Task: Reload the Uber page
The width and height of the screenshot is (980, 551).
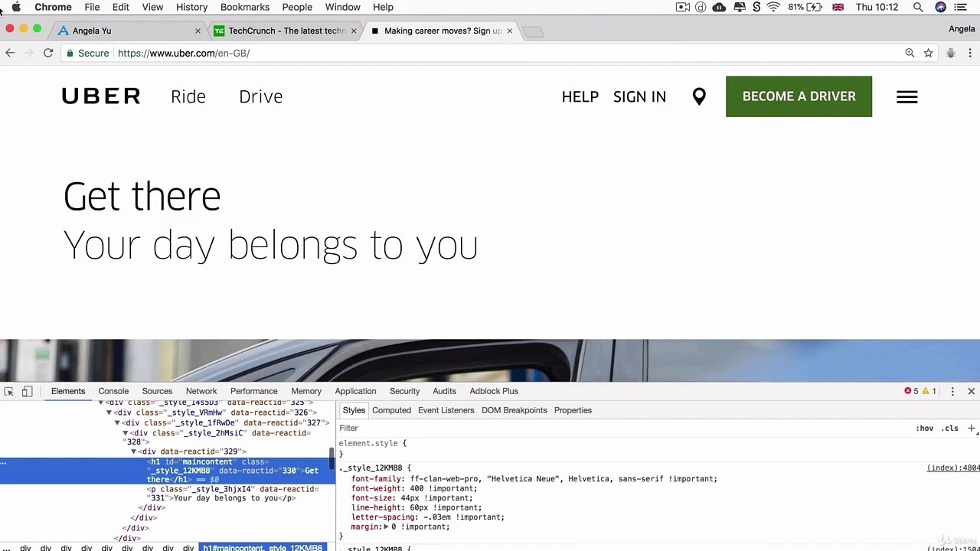Action: (48, 53)
